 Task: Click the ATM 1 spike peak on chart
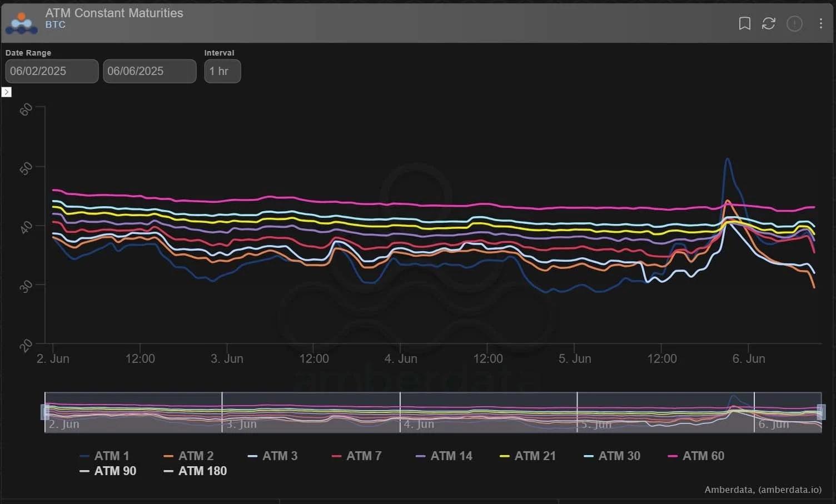[x=727, y=159]
